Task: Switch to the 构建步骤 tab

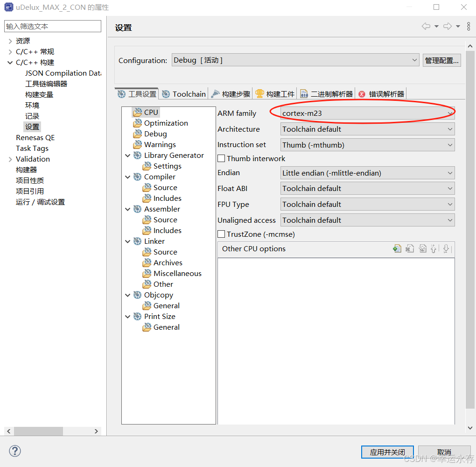Action: [x=231, y=94]
